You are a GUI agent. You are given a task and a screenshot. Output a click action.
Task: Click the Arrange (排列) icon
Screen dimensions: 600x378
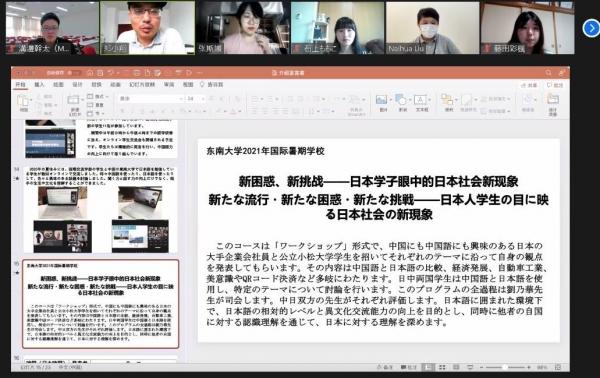(447, 100)
